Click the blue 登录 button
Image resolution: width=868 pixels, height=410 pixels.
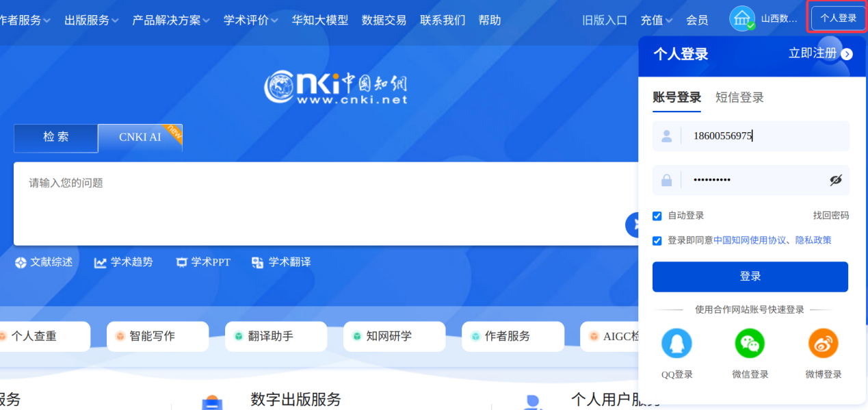[x=750, y=277]
